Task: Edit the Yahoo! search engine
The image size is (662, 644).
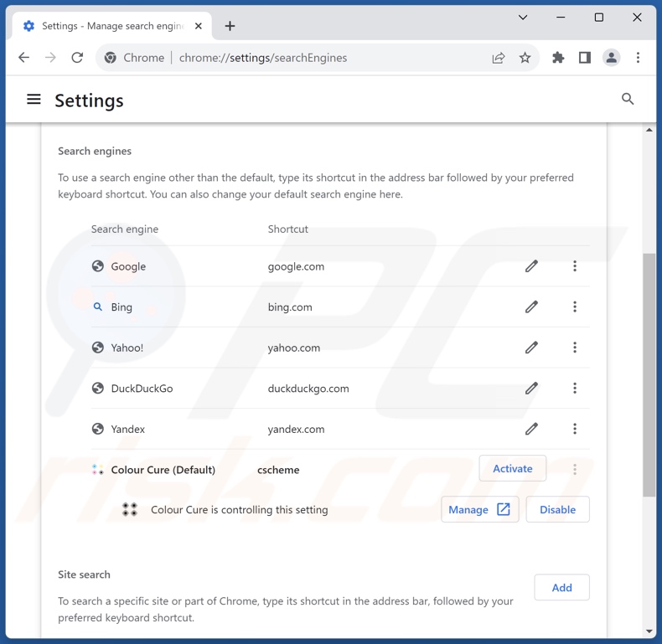Action: tap(531, 348)
